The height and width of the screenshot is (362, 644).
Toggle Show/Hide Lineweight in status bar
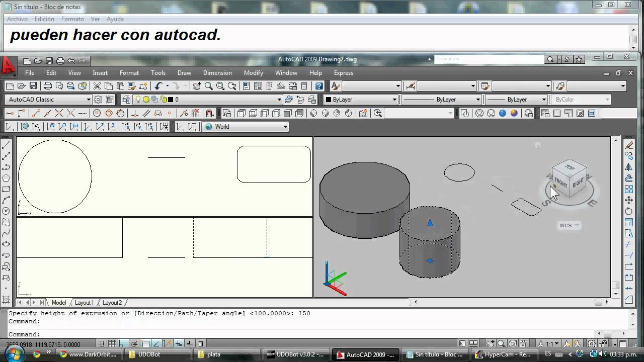(x=190, y=344)
